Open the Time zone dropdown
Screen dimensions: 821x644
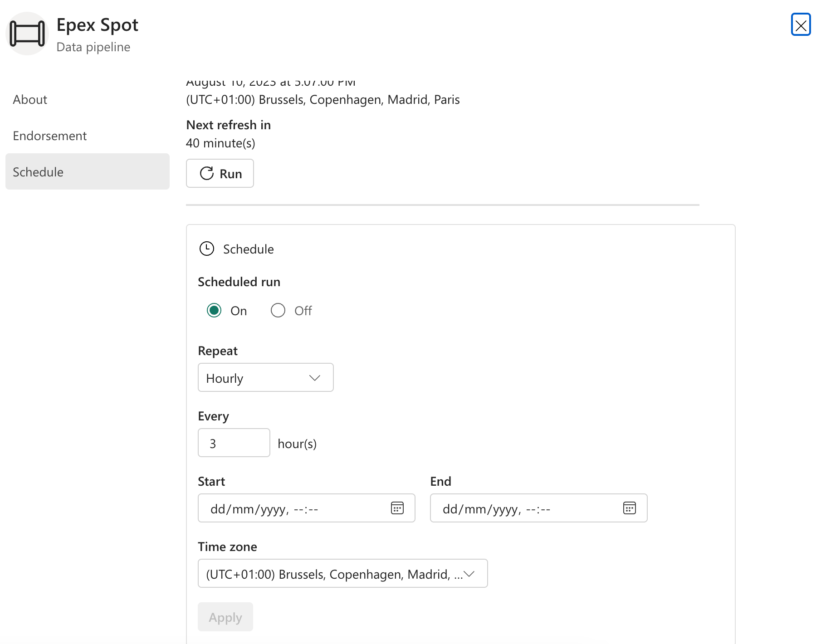[x=342, y=574]
